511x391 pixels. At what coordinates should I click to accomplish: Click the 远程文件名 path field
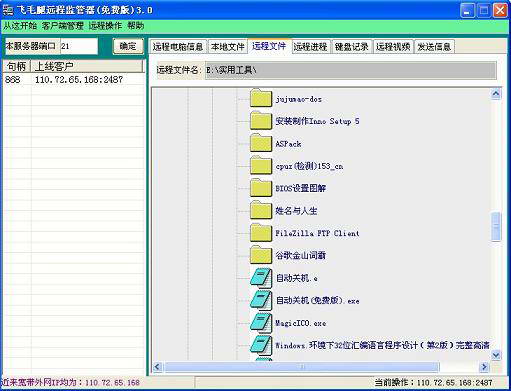click(351, 70)
